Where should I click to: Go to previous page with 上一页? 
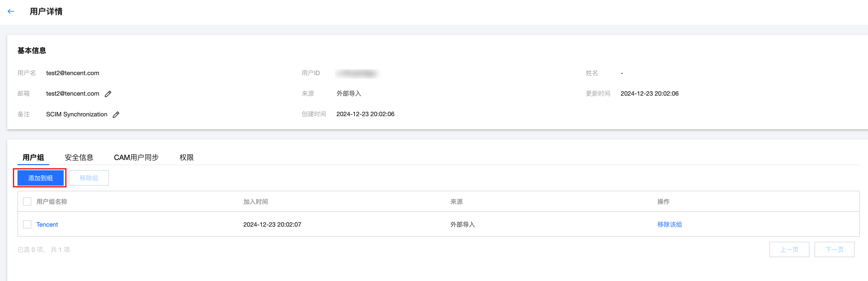(789, 249)
